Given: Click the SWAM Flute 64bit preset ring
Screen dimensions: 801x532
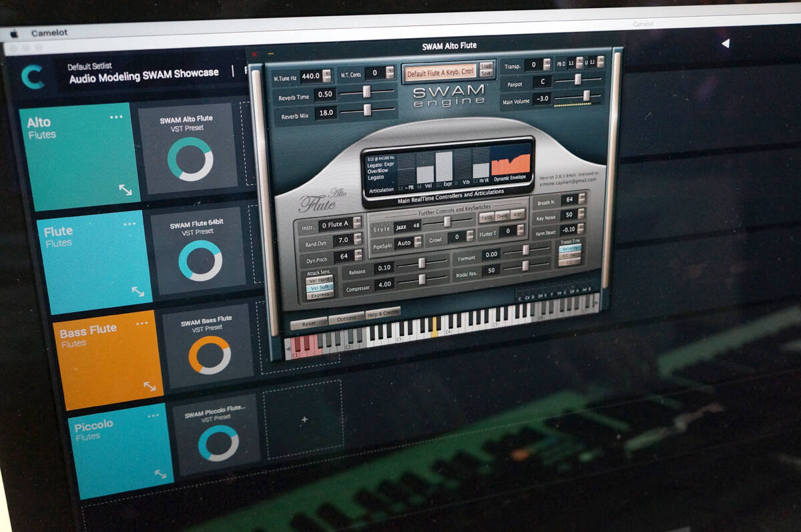Looking at the screenshot, I should pyautogui.click(x=200, y=260).
